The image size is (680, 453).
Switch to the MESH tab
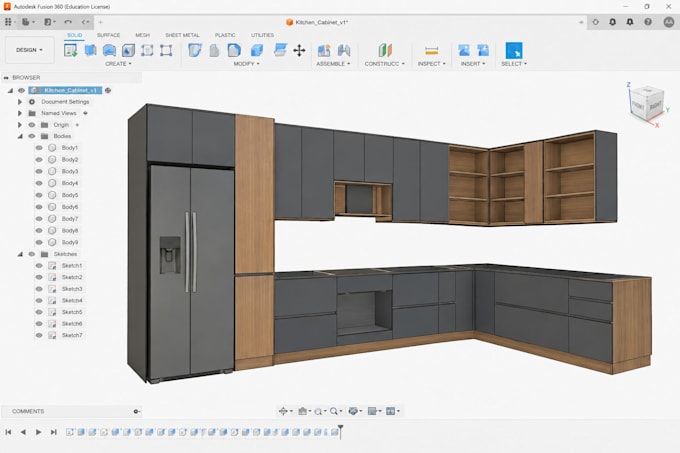(142, 35)
